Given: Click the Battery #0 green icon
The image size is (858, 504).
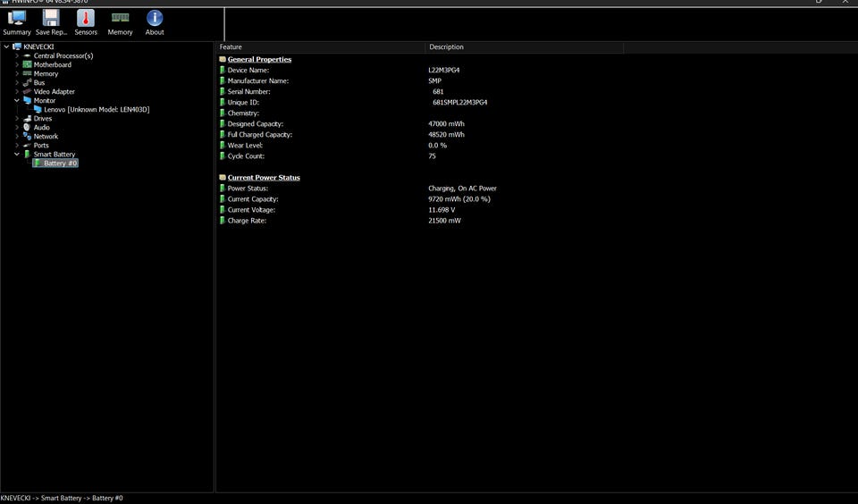Looking at the screenshot, I should point(38,163).
